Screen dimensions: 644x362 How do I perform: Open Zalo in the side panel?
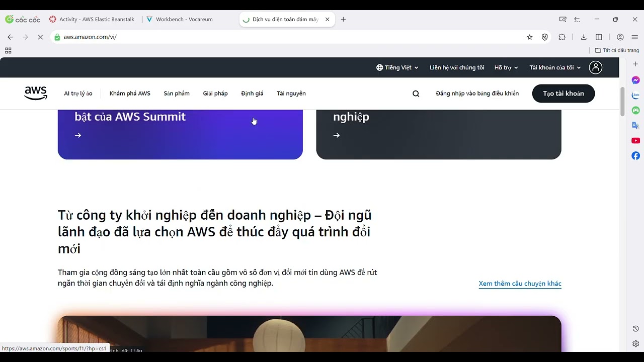636,95
